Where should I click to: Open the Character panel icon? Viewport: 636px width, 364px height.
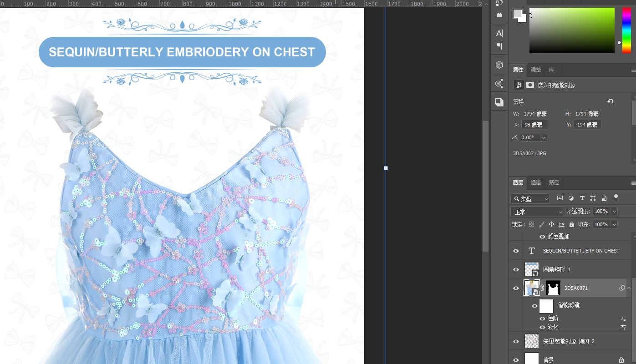point(499,33)
